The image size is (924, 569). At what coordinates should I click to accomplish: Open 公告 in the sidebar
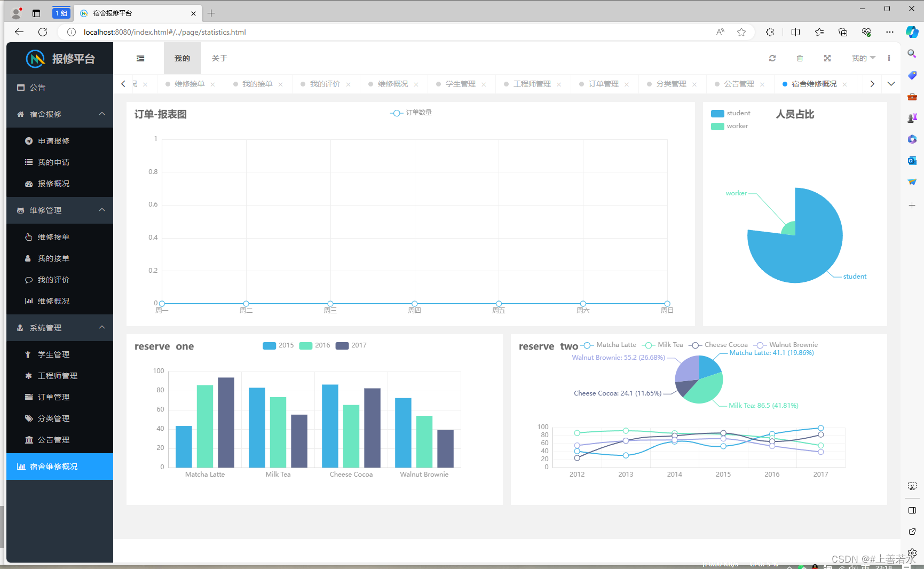[60, 88]
